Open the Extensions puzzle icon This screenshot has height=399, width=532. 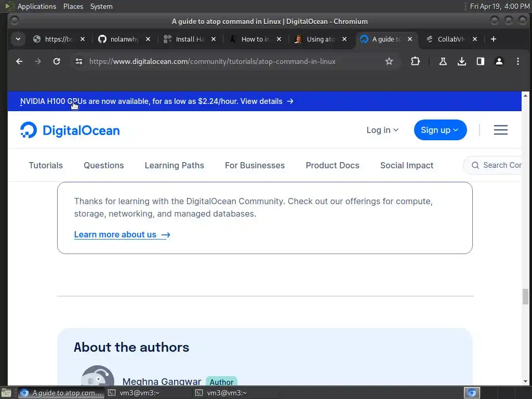point(415,61)
